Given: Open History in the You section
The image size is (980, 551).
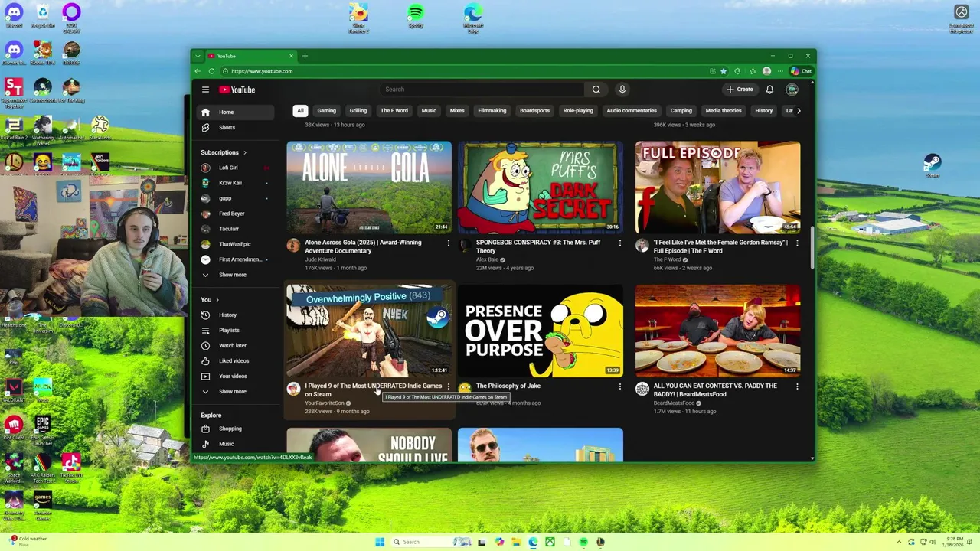Looking at the screenshot, I should tap(234, 315).
